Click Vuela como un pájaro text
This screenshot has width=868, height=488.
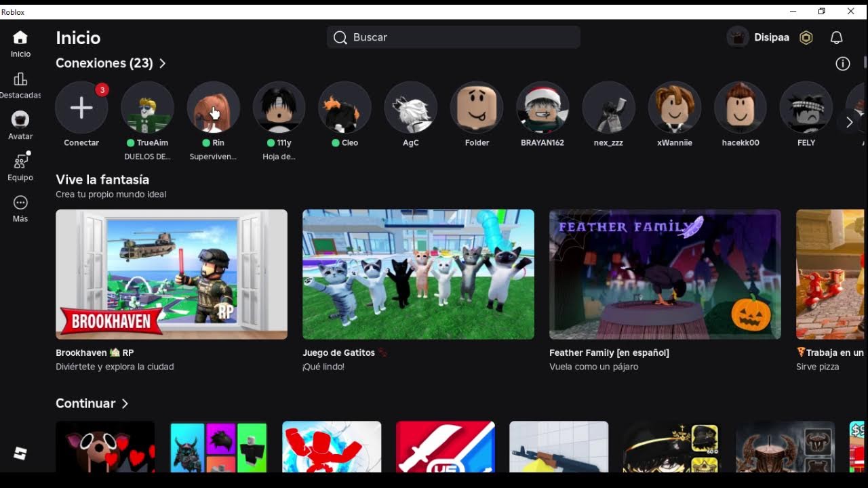click(x=594, y=367)
